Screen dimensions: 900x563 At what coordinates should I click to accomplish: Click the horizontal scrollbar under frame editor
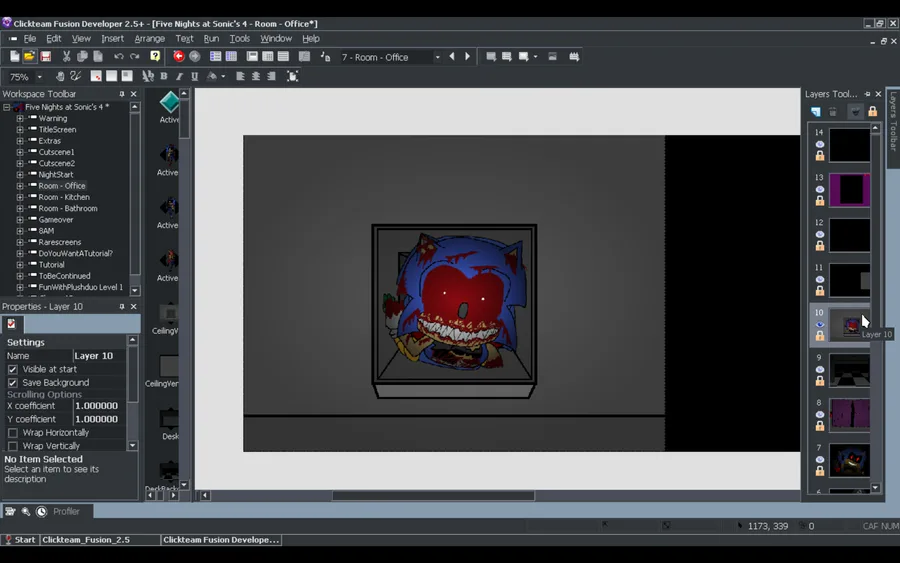(x=433, y=495)
